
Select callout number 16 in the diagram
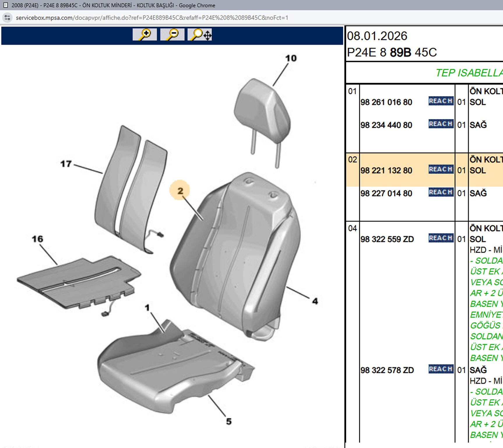[x=37, y=239]
